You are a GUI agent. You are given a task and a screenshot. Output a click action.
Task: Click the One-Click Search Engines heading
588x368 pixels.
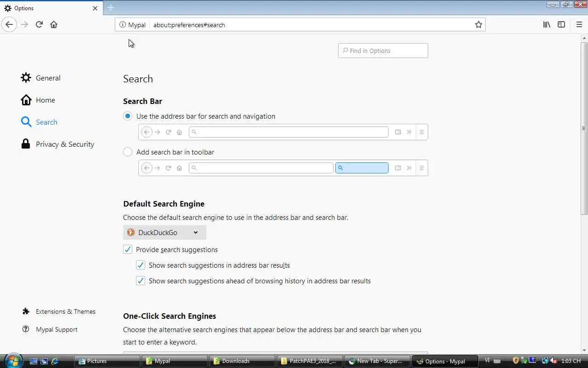[170, 316]
